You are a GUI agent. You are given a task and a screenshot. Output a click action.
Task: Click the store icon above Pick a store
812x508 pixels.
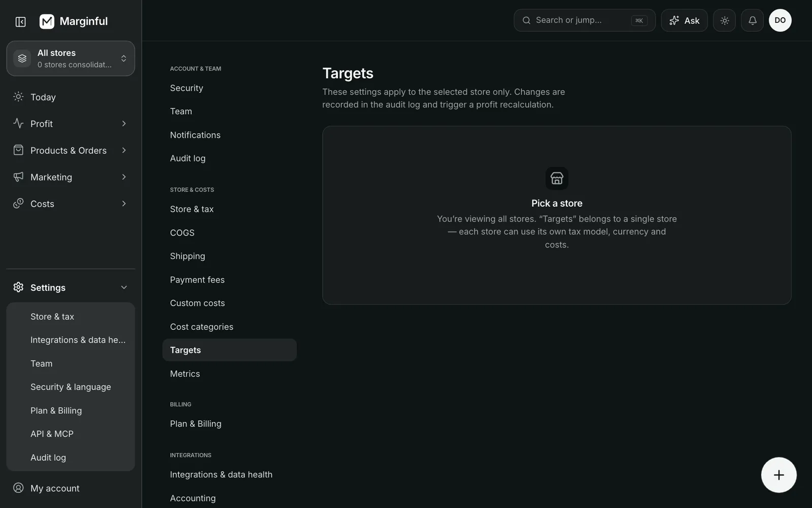point(557,178)
